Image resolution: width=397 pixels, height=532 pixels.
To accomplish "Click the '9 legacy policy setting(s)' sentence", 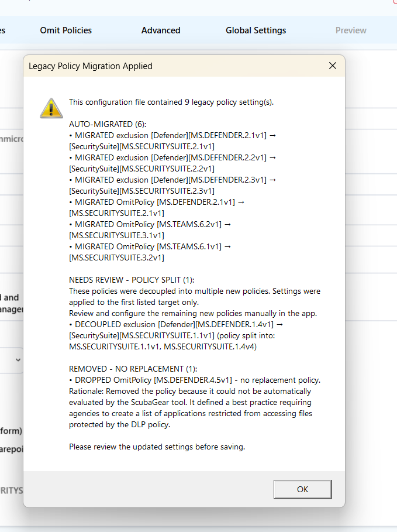I will [171, 102].
